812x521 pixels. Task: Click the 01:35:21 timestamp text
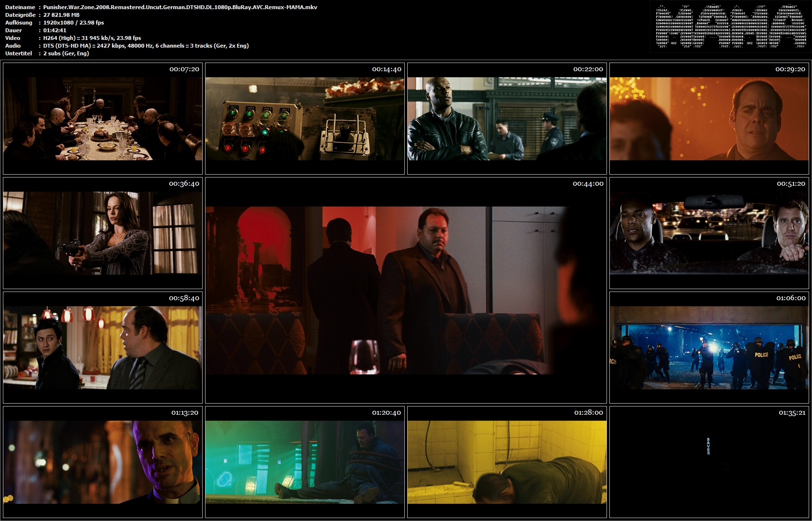(x=792, y=413)
